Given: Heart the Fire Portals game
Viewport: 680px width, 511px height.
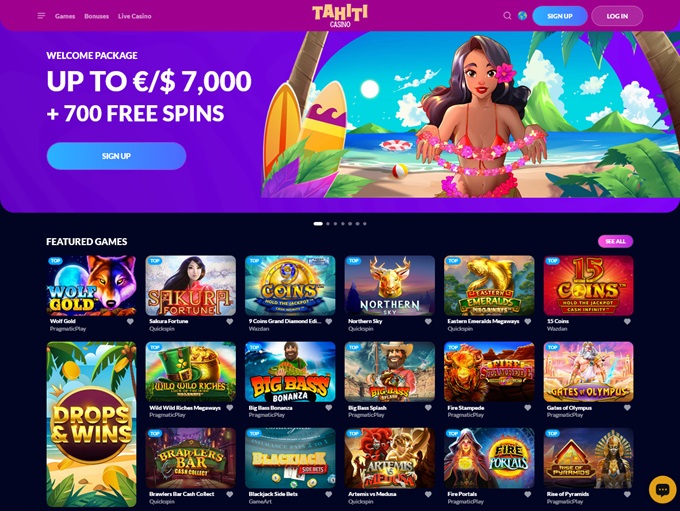Looking at the screenshot, I should [528, 494].
